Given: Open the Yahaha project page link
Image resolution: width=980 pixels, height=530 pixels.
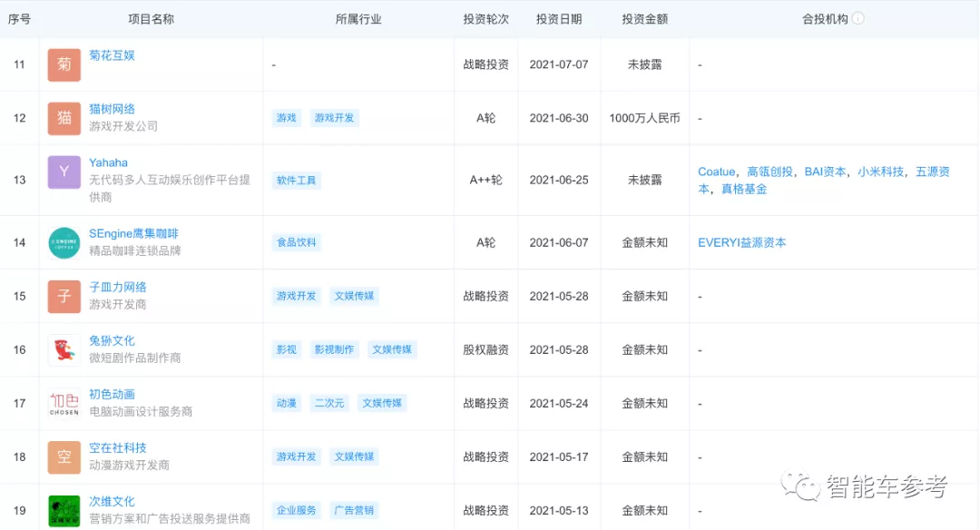Looking at the screenshot, I should (x=109, y=162).
